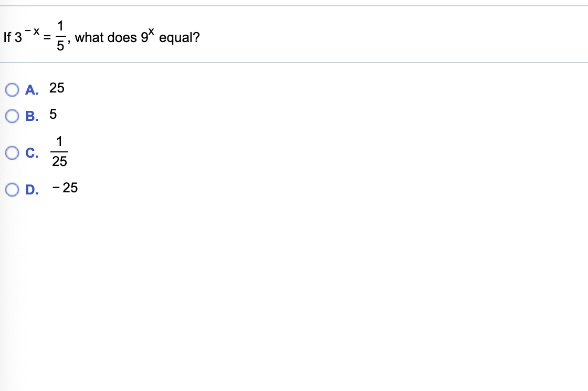Mark the option C radio button
This screenshot has width=588, height=391.
point(12,153)
